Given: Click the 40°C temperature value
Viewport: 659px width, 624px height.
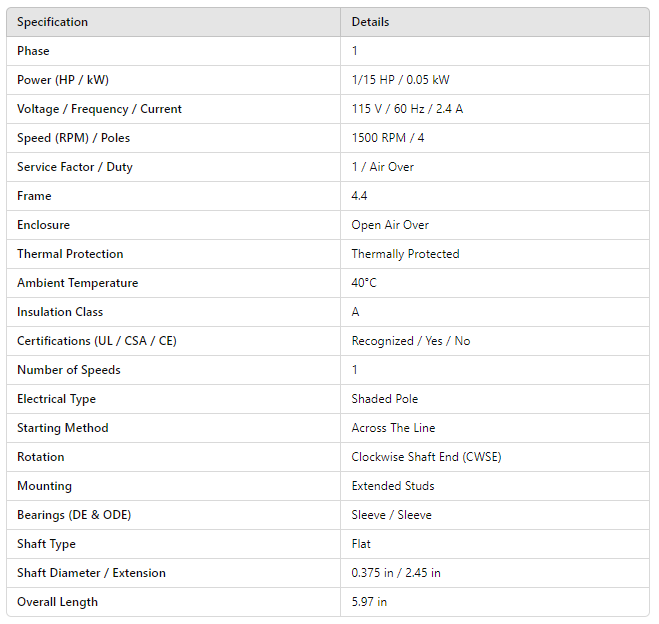Looking at the screenshot, I should coord(364,283).
